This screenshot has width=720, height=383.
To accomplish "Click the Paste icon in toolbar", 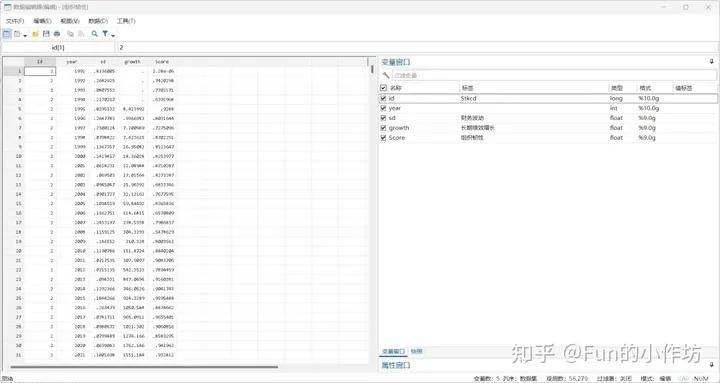I will [81, 34].
